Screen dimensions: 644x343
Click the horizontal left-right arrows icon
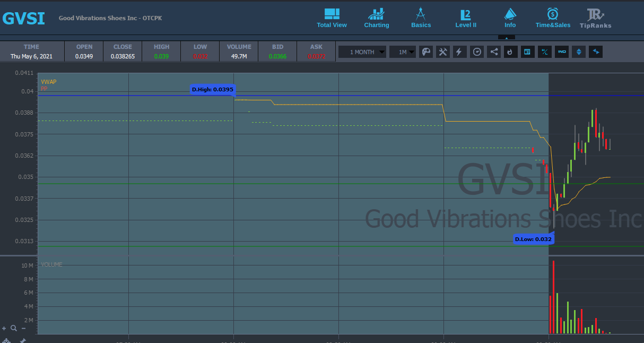[596, 52]
